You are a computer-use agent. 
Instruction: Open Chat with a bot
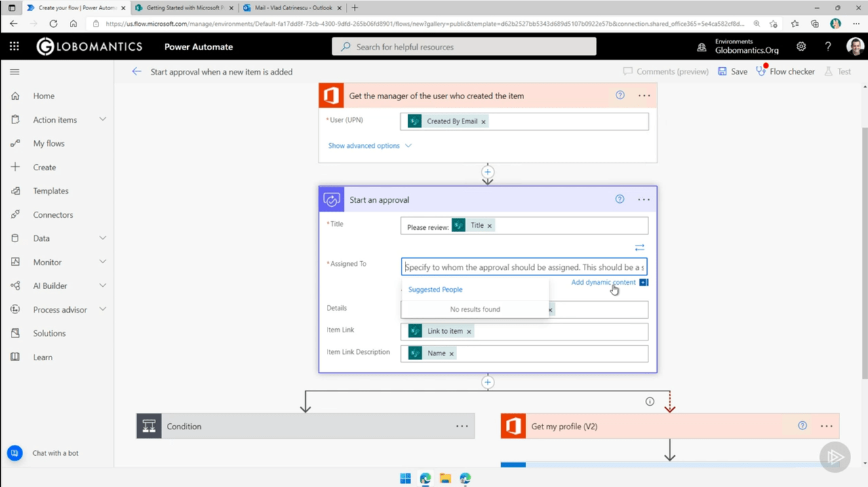[43, 453]
